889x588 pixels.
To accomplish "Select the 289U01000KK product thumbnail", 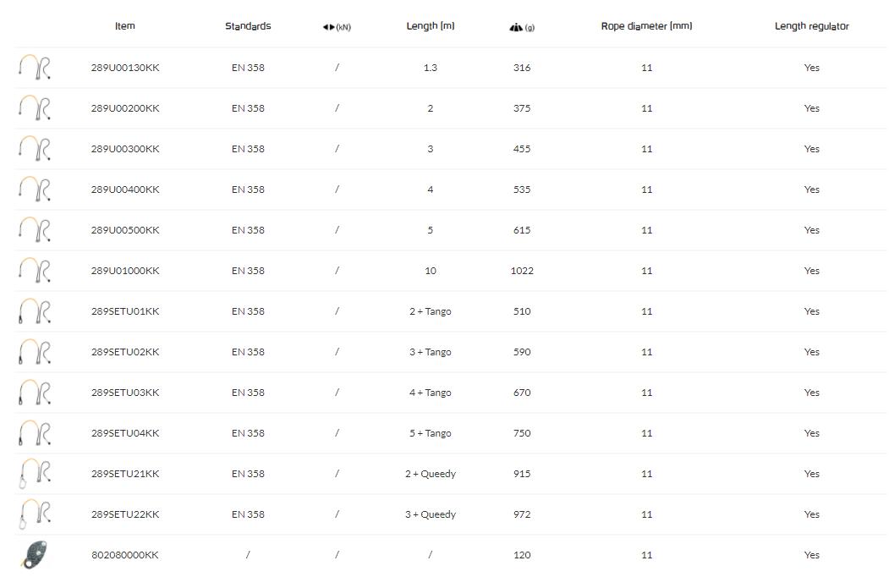I will [x=34, y=271].
